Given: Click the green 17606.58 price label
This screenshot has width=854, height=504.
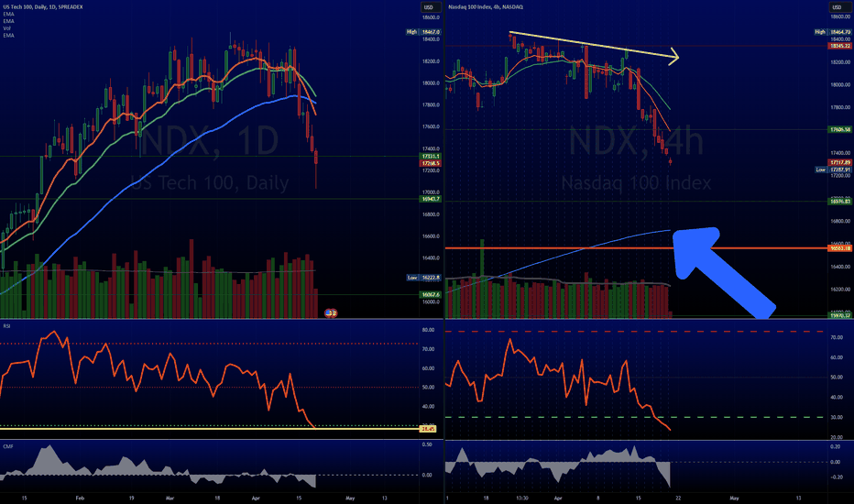Looking at the screenshot, I should [x=839, y=130].
